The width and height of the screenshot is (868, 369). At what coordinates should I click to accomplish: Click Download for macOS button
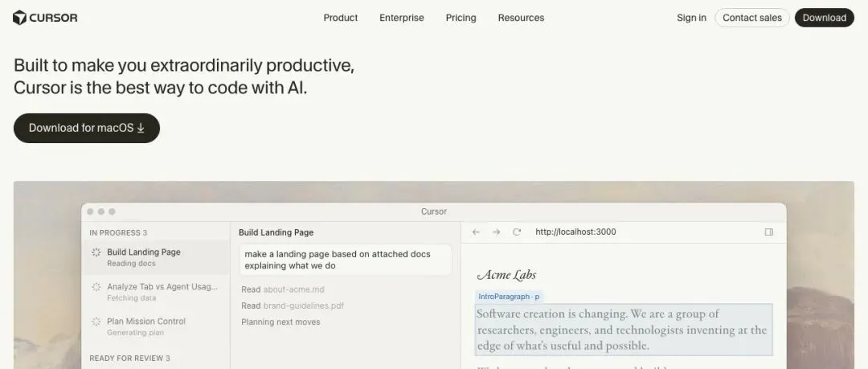(x=86, y=128)
